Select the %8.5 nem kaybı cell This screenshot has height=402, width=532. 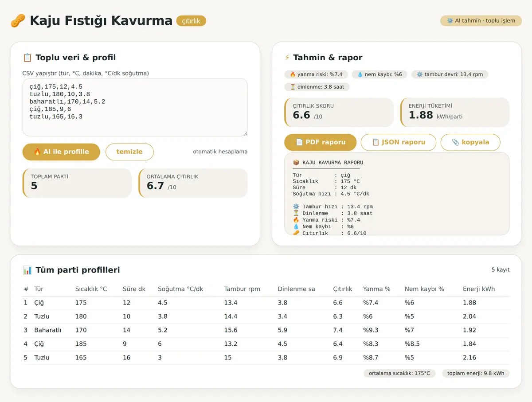[412, 344]
